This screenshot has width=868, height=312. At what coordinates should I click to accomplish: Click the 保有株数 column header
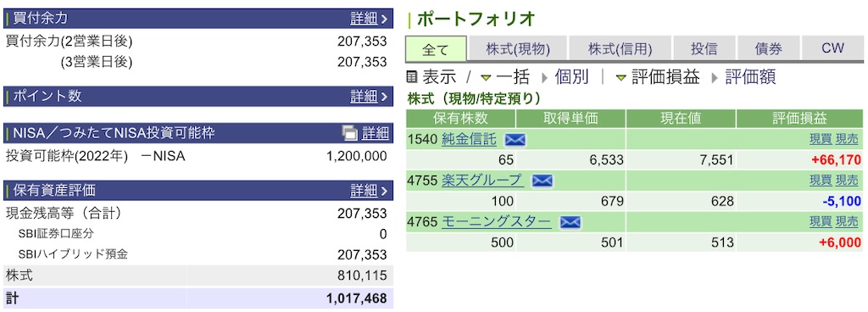pos(460,119)
